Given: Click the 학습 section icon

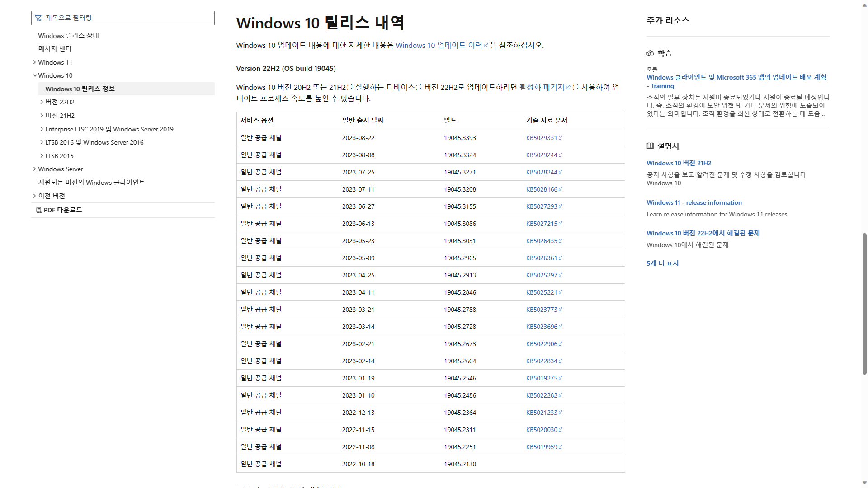Looking at the screenshot, I should (x=650, y=53).
